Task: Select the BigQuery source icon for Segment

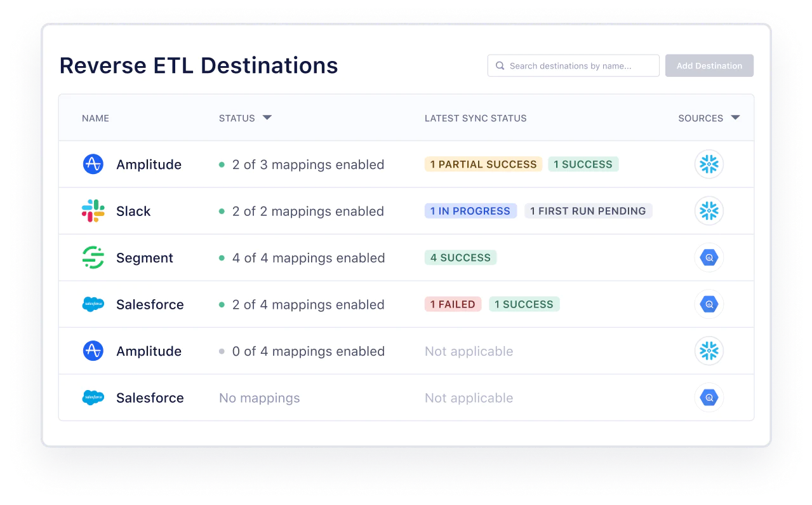Action: (x=709, y=257)
